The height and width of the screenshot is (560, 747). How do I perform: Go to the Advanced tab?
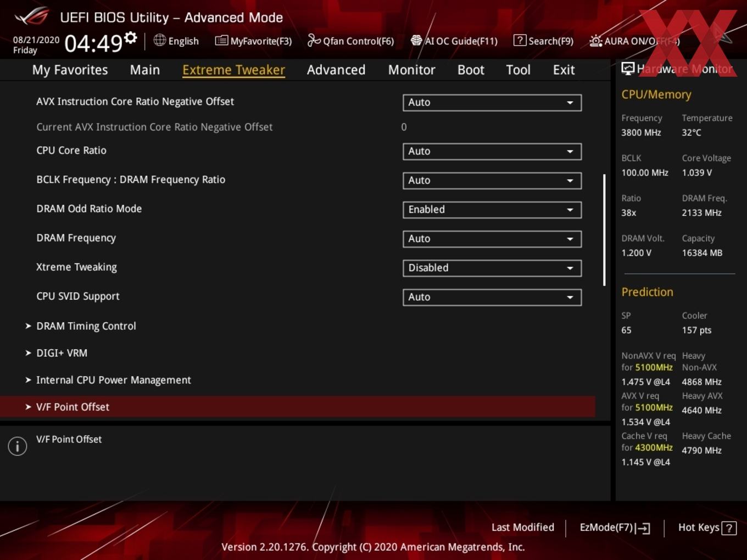pos(336,70)
